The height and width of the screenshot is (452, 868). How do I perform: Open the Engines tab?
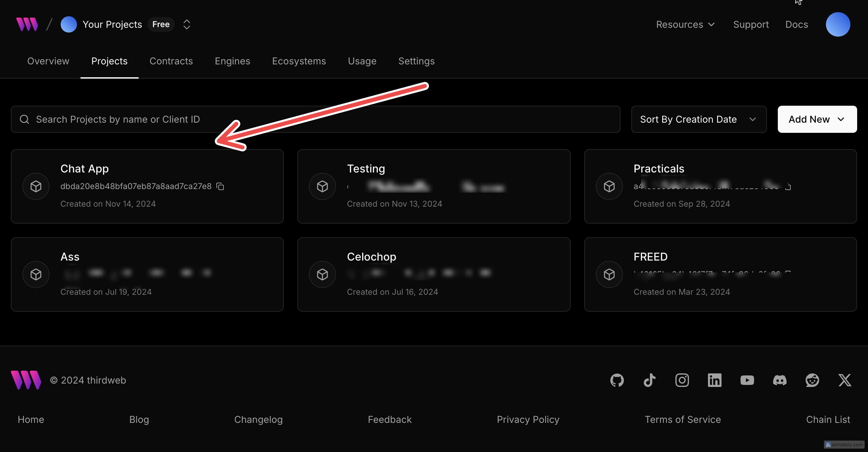click(232, 61)
